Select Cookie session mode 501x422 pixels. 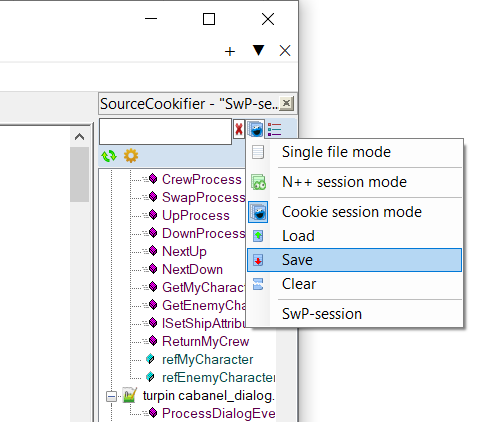tap(354, 212)
